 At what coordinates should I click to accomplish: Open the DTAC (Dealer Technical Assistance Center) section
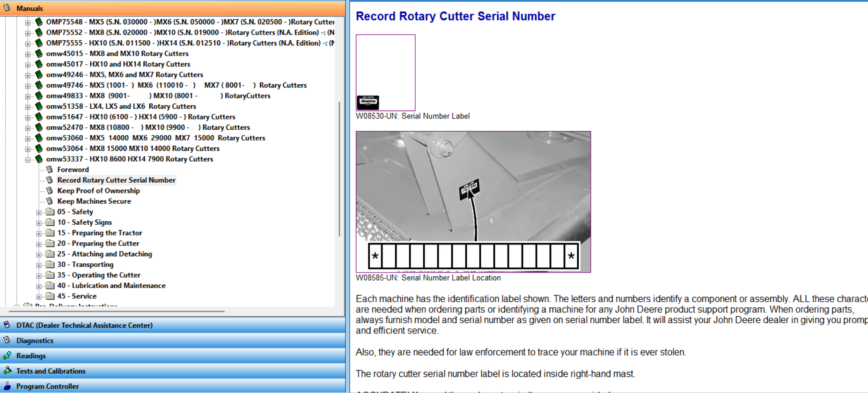coord(172,325)
